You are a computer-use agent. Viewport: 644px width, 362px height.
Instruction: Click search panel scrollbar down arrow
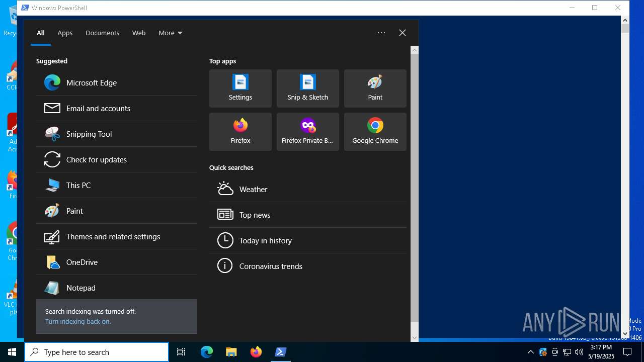click(415, 338)
